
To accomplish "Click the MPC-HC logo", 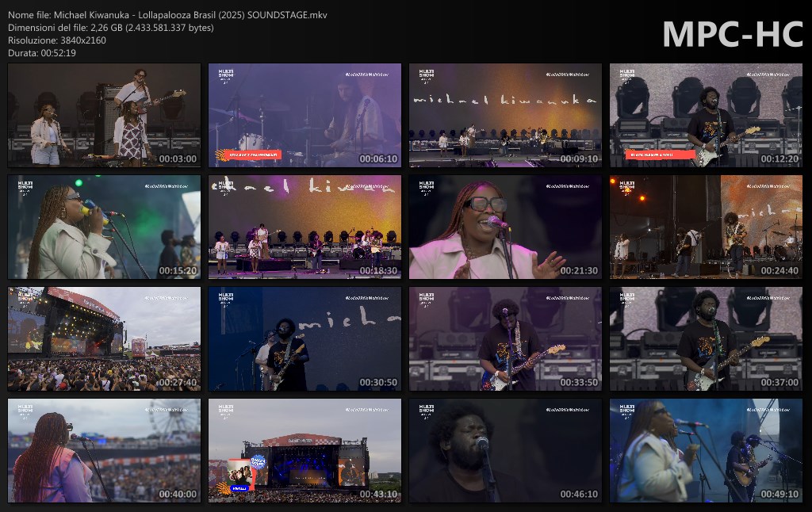I will pyautogui.click(x=732, y=34).
